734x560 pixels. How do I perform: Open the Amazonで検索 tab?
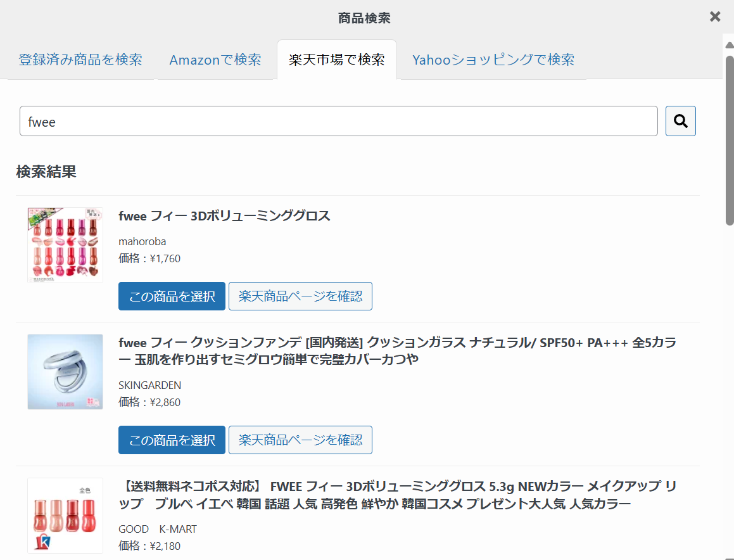[x=215, y=60]
